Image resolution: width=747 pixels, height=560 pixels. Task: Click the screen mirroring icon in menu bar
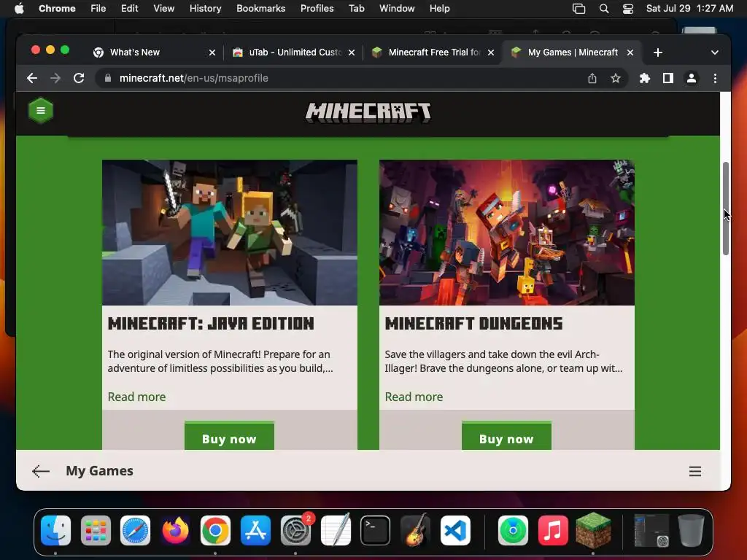(x=578, y=9)
